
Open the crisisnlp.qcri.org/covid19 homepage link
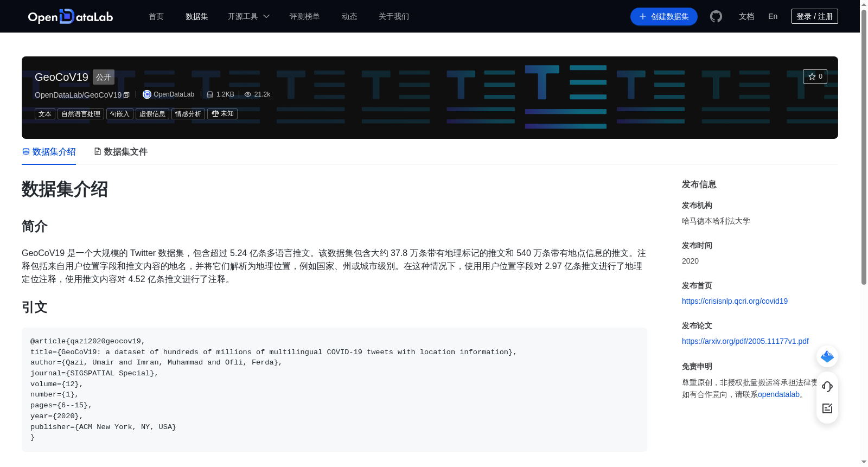coord(735,301)
